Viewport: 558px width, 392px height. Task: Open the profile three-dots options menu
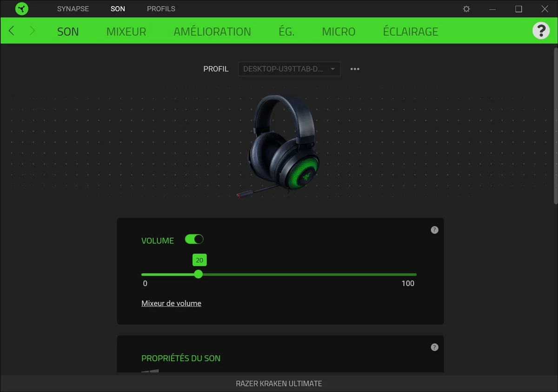pos(355,69)
